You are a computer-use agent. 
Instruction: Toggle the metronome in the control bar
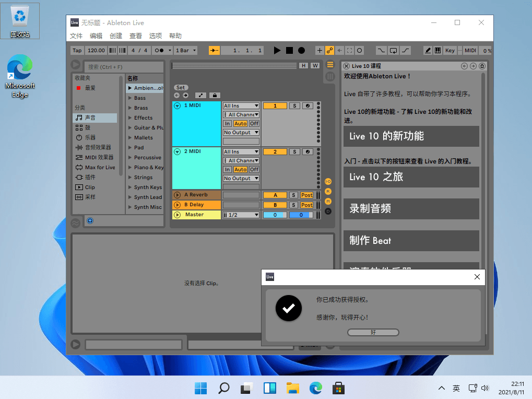click(159, 51)
